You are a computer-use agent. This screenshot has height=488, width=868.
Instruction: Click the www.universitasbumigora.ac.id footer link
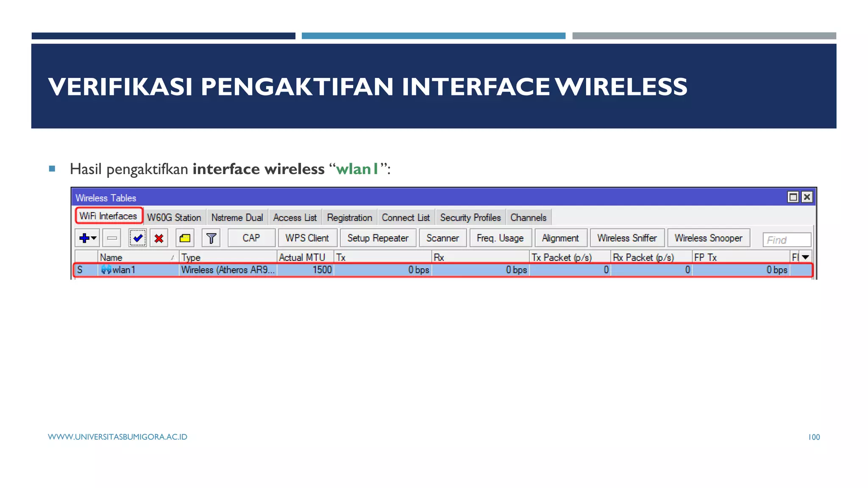(117, 437)
